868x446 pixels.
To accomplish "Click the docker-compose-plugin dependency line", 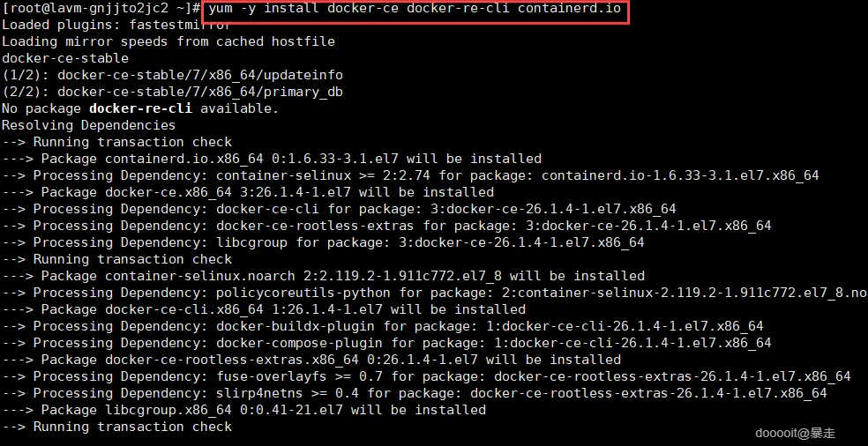I will [x=386, y=343].
